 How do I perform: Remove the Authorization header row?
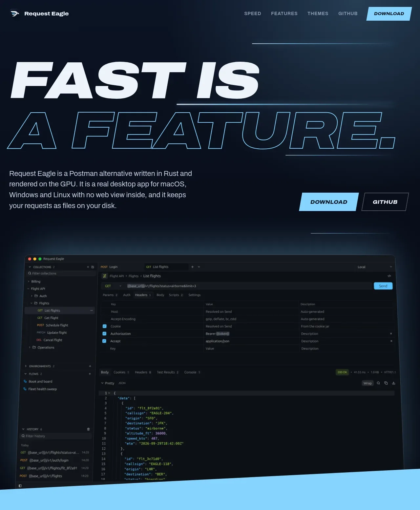pos(391,333)
